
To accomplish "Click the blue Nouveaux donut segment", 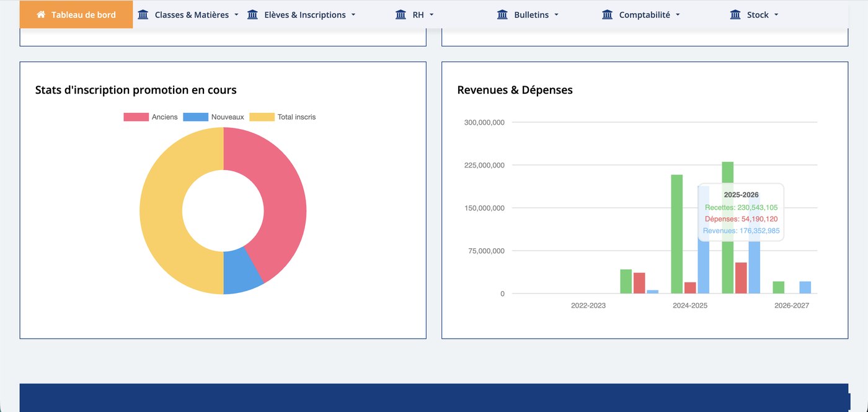I will click(241, 271).
